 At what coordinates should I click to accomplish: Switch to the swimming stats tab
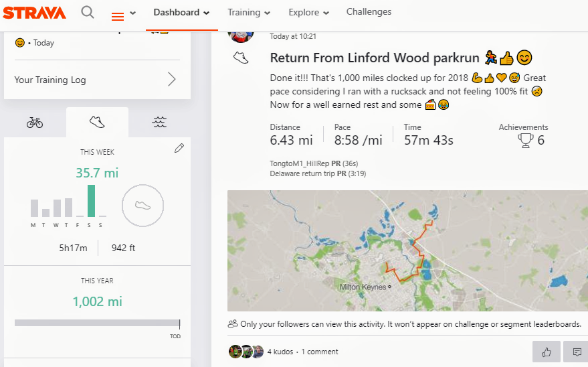pyautogui.click(x=159, y=122)
